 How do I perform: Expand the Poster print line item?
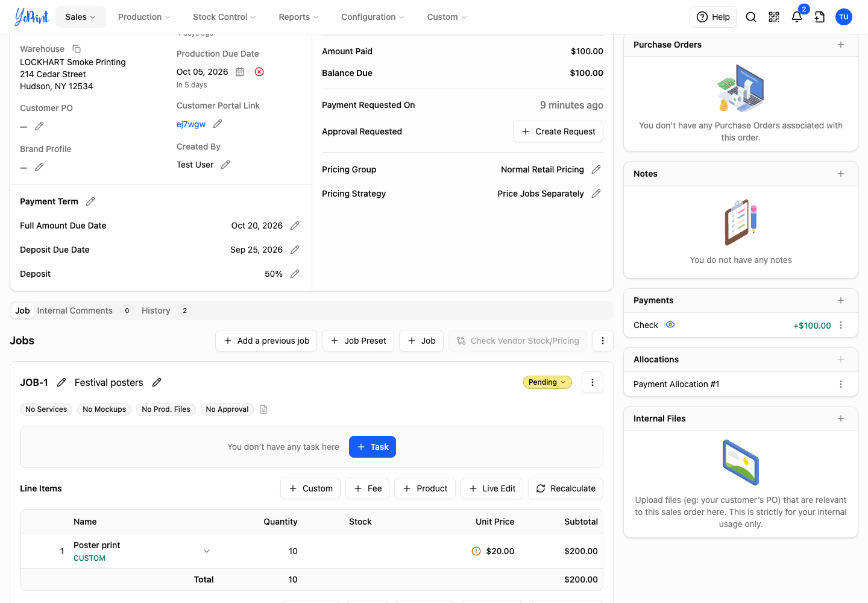(207, 551)
